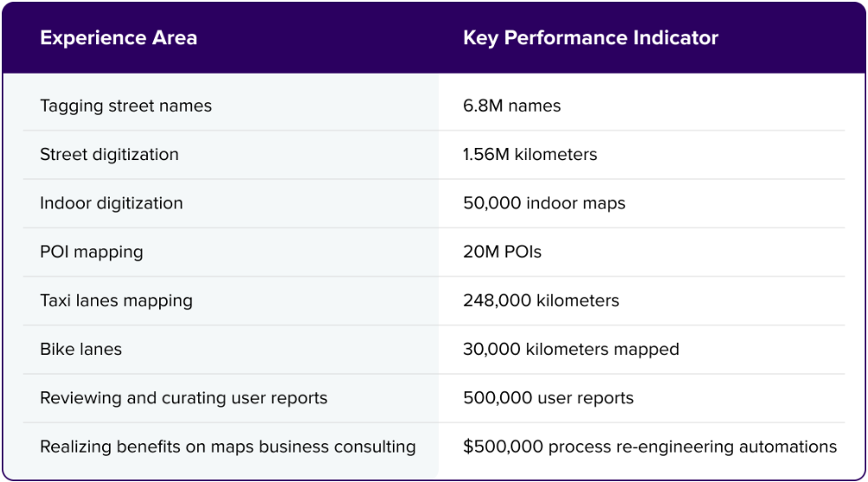The height and width of the screenshot is (482, 868).
Task: Select the Tagging street names cell
Action: point(125,106)
